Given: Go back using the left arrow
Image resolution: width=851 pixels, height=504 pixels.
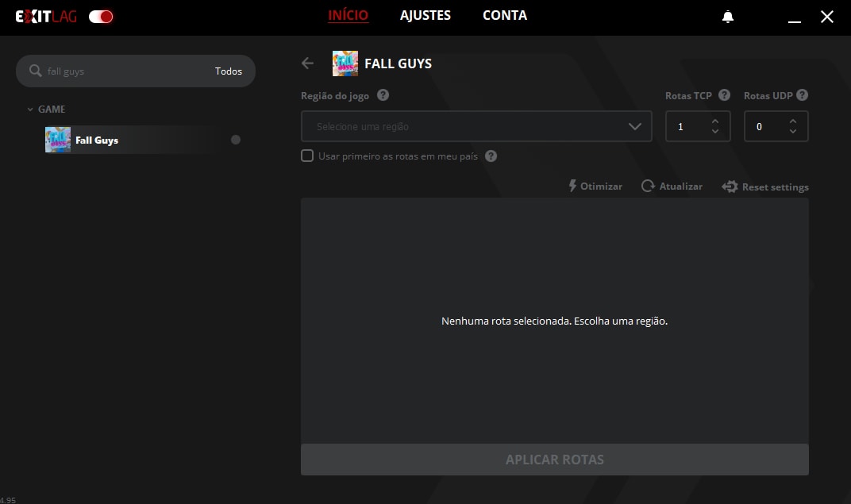Looking at the screenshot, I should pyautogui.click(x=308, y=63).
